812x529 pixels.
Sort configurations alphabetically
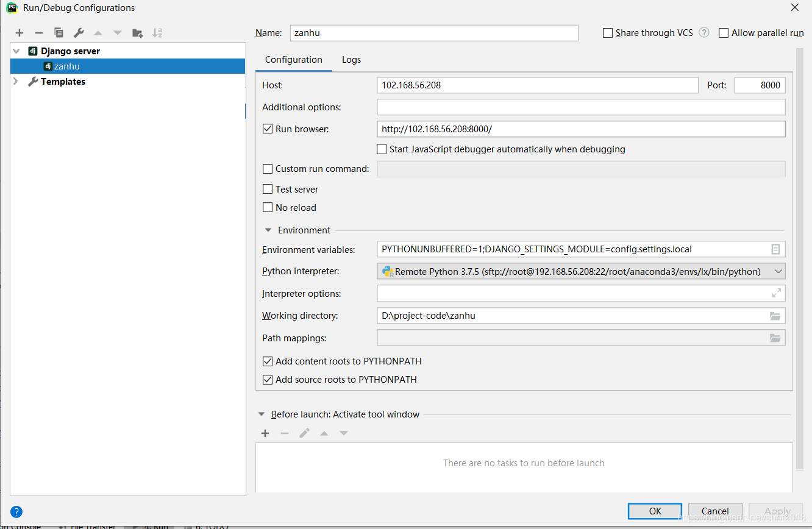(x=157, y=33)
